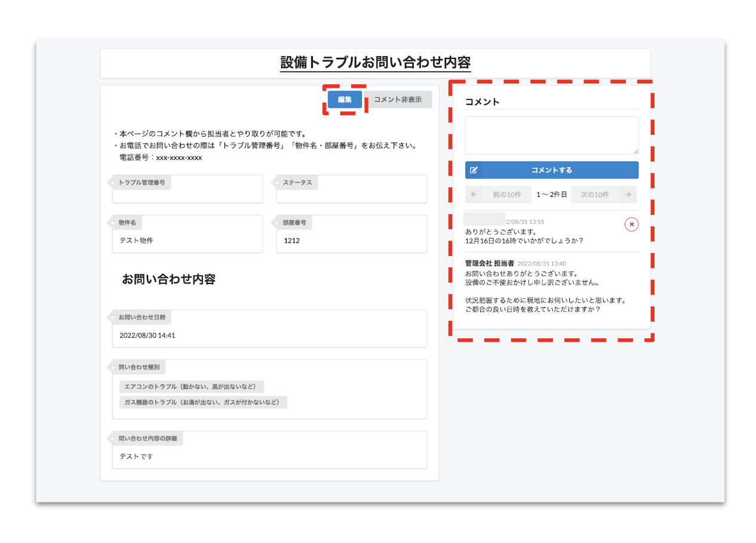Go to 前の10件 comments
The height and width of the screenshot is (543, 756).
click(507, 195)
